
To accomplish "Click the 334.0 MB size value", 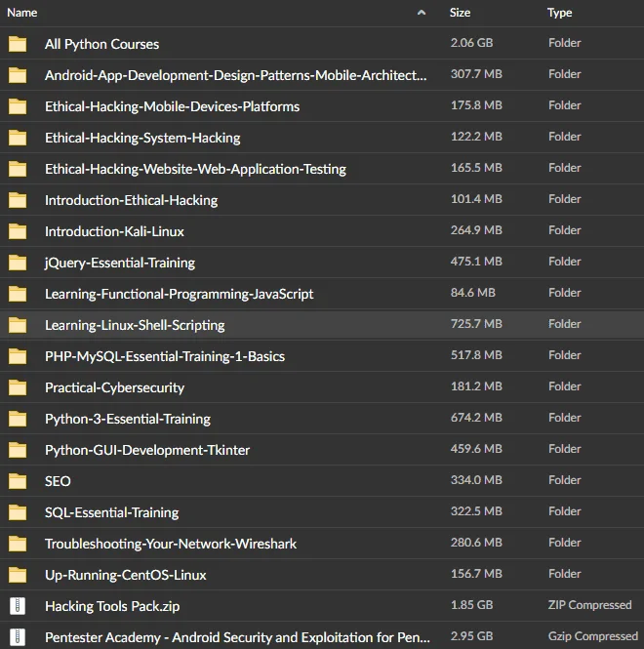I will [476, 480].
